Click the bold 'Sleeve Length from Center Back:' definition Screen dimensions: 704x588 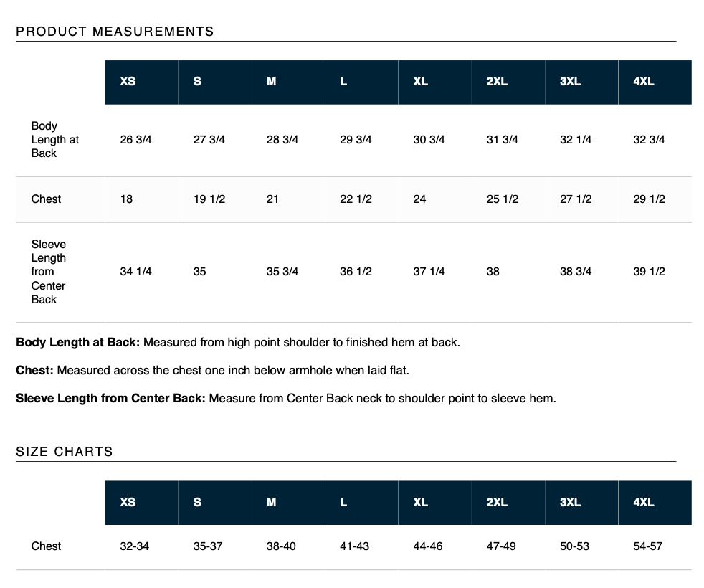point(111,398)
